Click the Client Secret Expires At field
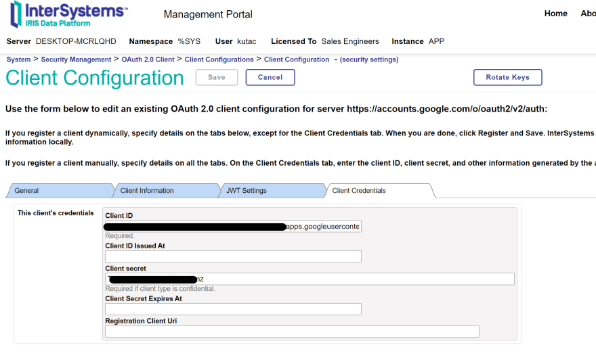The width and height of the screenshot is (596, 364). [x=233, y=309]
